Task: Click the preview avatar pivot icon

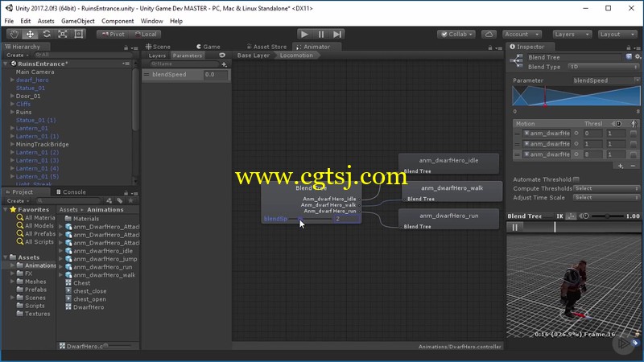Action: pyautogui.click(x=571, y=216)
